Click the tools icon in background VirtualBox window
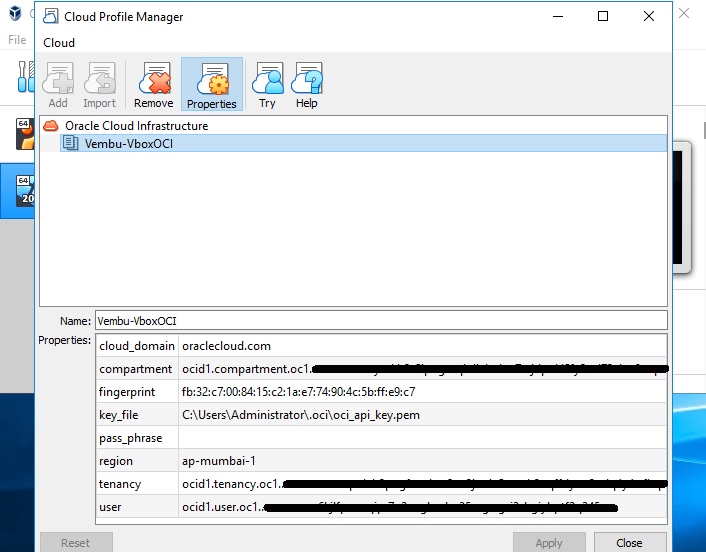706x552 pixels. [x=26, y=77]
